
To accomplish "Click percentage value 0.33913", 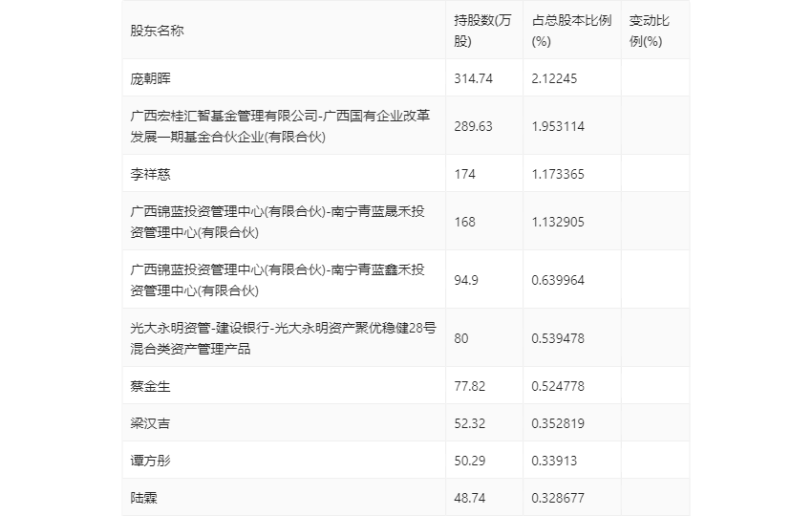I will (x=554, y=461).
